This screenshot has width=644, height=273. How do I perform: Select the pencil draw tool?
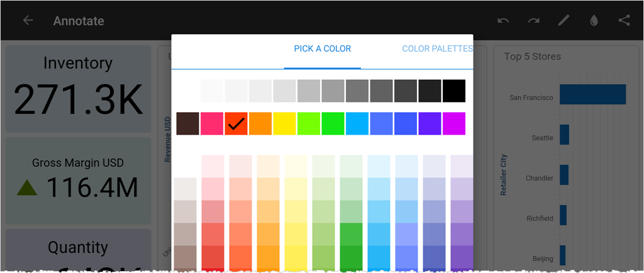pos(563,21)
